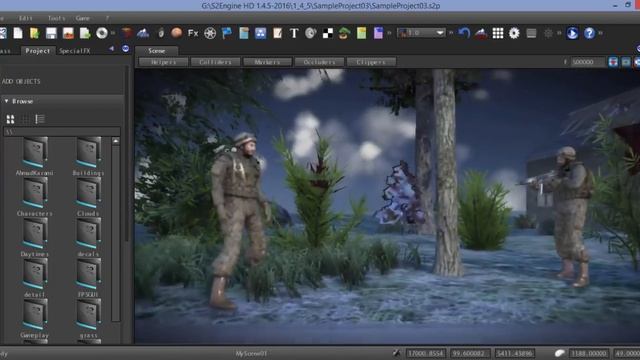The height and width of the screenshot is (360, 640).
Task: Click the blue mountain terrain icon
Action: point(143,33)
